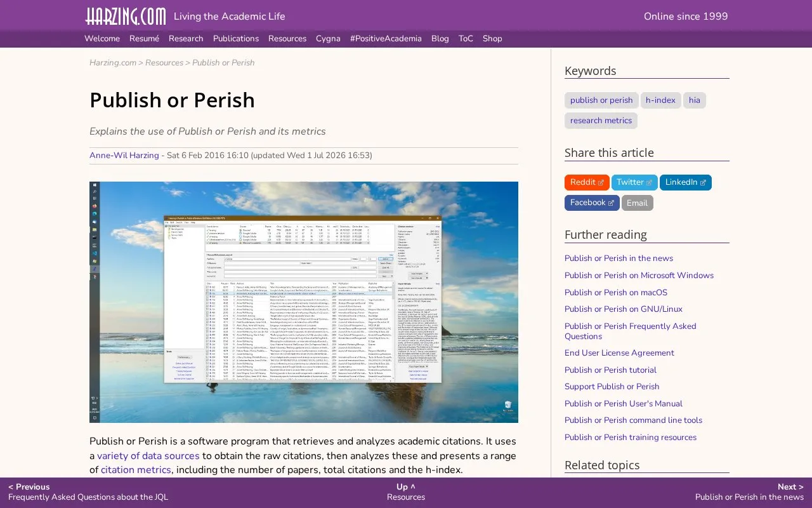Open the Welcome menu item
The image size is (812, 508).
click(102, 39)
